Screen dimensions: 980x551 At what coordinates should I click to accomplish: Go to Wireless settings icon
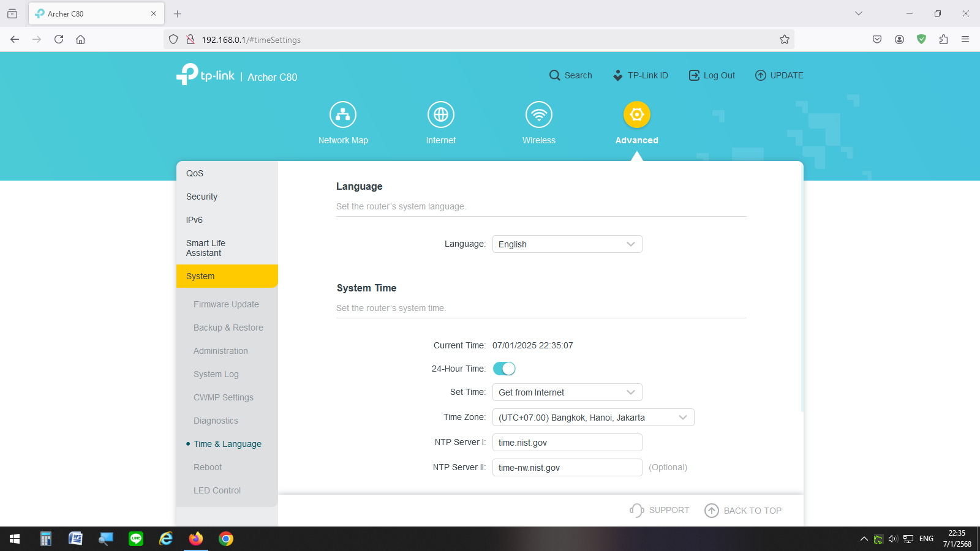(539, 114)
